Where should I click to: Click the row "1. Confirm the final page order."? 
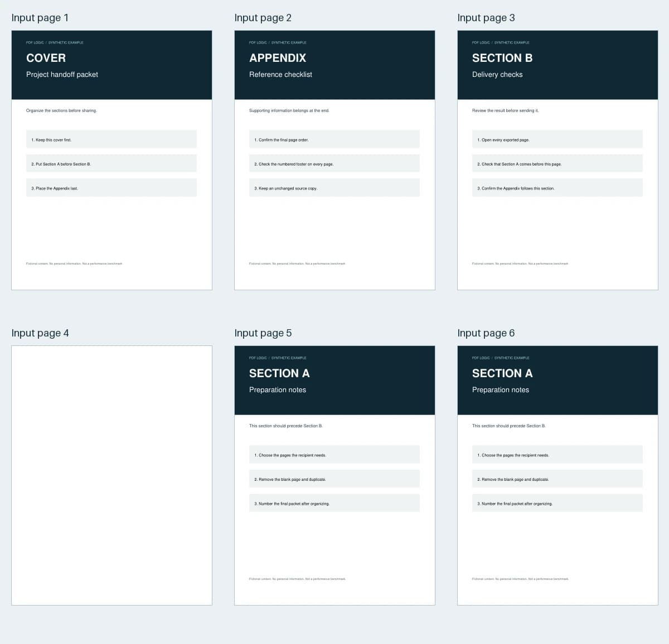pyautogui.click(x=334, y=139)
